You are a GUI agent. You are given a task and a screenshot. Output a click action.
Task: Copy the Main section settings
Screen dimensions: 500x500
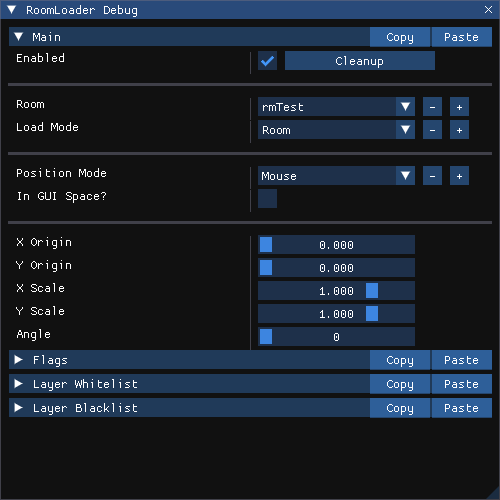coord(400,37)
